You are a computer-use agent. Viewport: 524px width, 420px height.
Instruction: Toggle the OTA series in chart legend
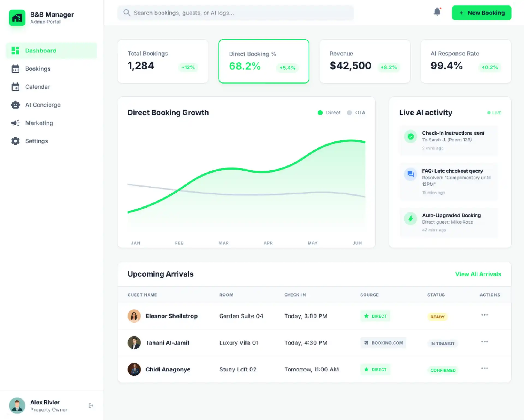point(356,113)
